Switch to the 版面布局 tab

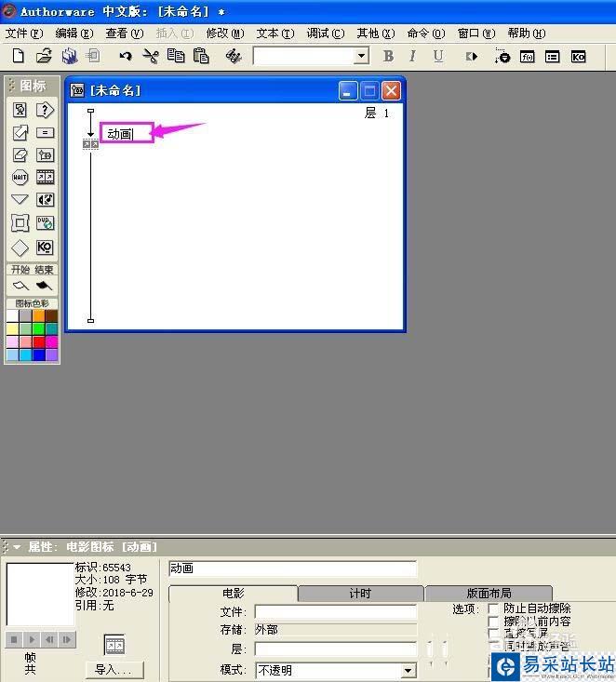pos(489,594)
